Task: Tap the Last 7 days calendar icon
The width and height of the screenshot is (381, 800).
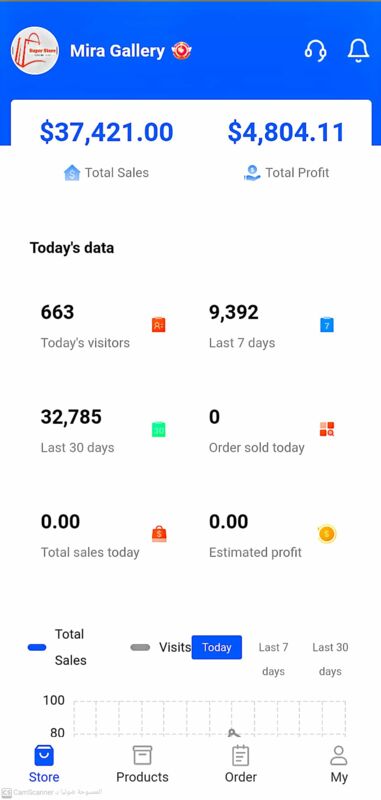Action: 327,325
